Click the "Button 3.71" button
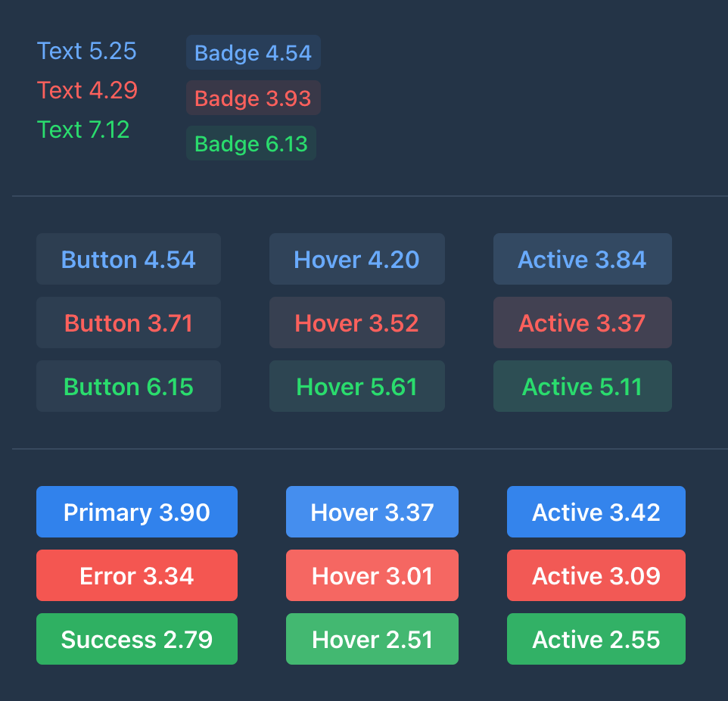 (128, 322)
